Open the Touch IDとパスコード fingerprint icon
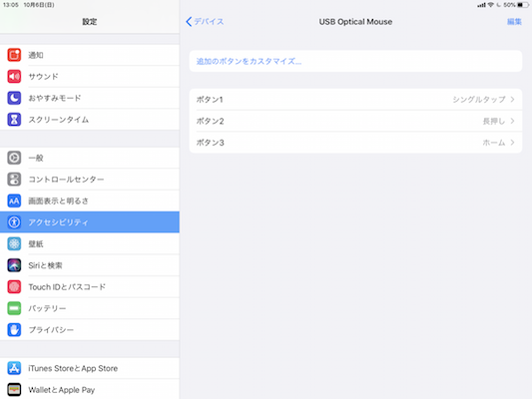Viewport: 532px width, 399px height. 14,287
